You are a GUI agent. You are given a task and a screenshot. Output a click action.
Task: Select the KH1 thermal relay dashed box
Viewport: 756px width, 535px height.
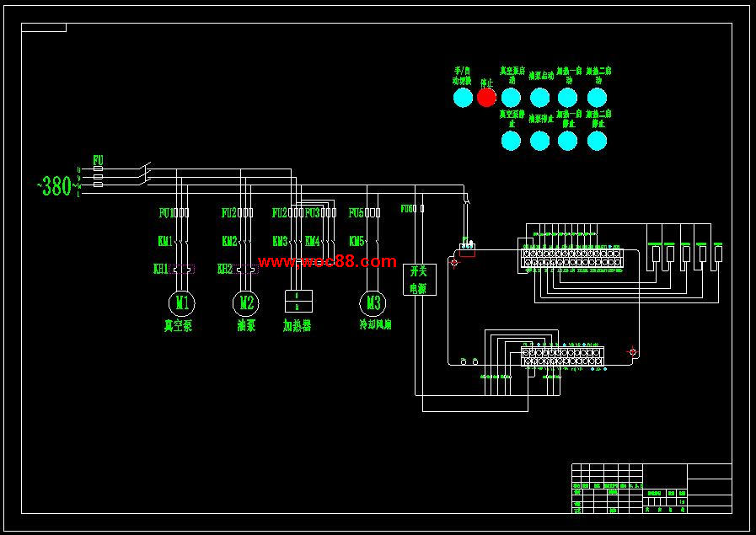point(182,270)
